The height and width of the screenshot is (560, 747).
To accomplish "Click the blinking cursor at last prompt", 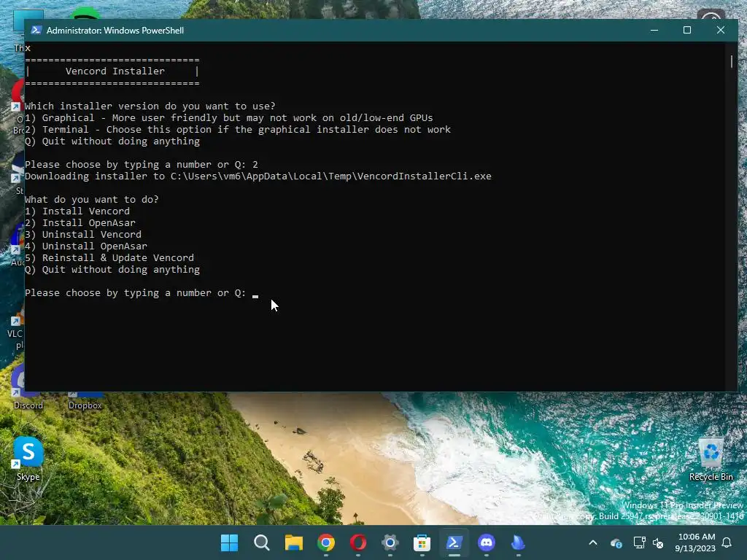I will click(255, 296).
